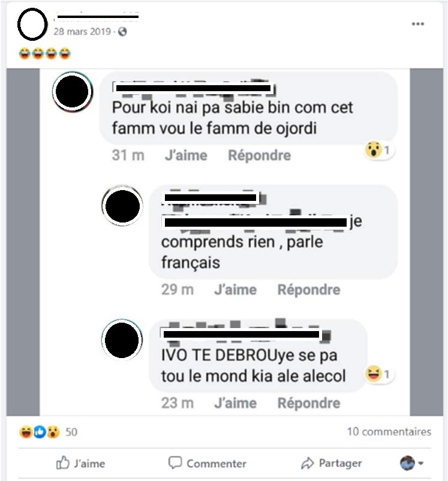Screen dimensions: 448x481
Task: Click the globe public-visibility icon
Action: (122, 32)
